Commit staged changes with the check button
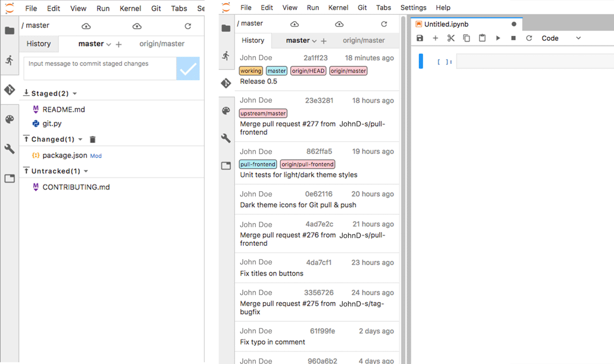The image size is (614, 364). click(x=188, y=69)
